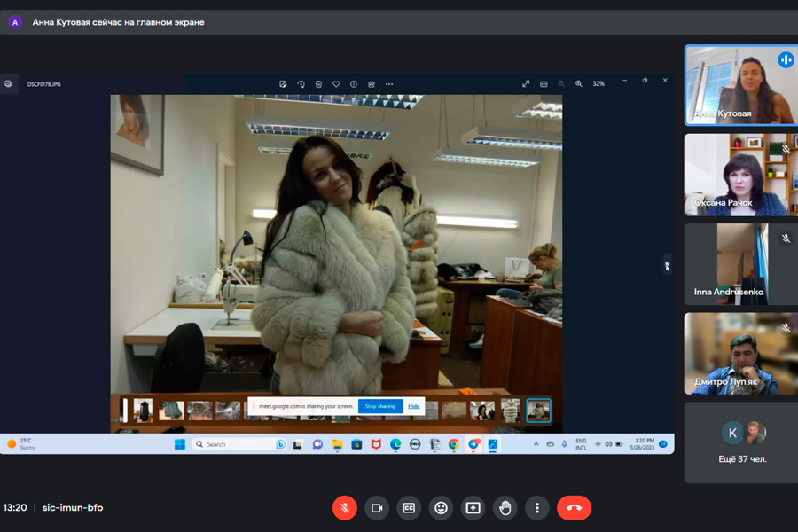Viewport: 798px width, 532px height.
Task: Toggle the camera in the Meet controls
Action: (377, 508)
